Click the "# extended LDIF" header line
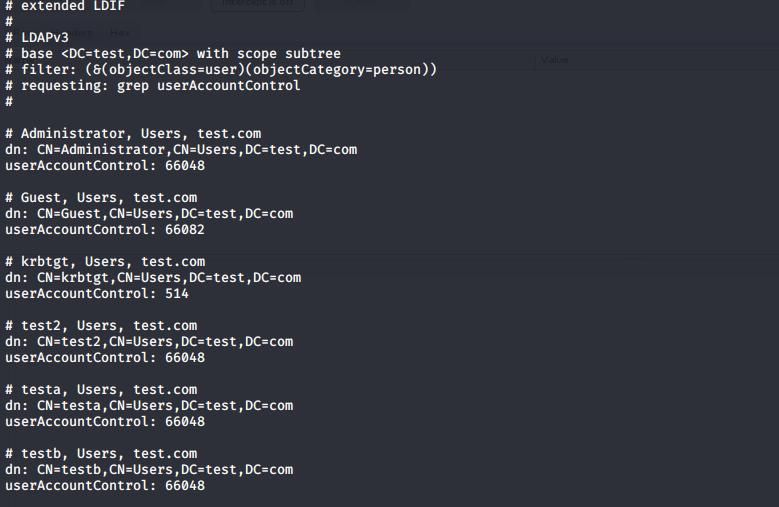 pos(65,6)
